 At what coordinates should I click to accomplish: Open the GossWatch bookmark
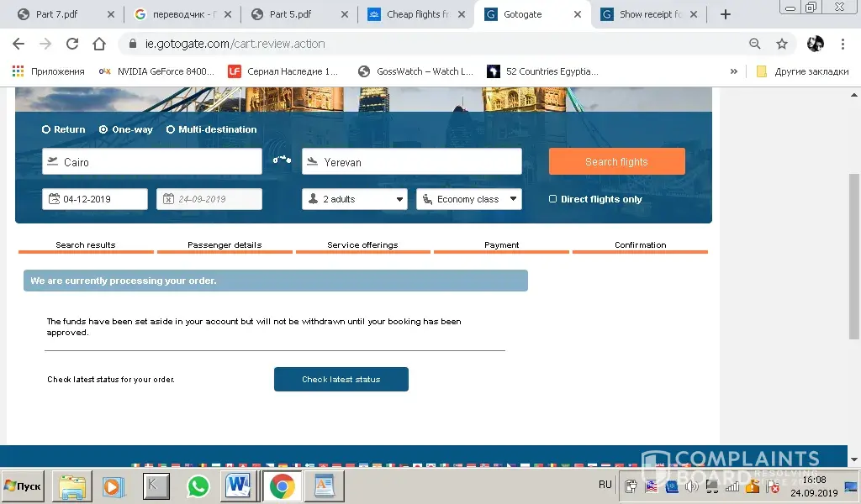coord(415,71)
